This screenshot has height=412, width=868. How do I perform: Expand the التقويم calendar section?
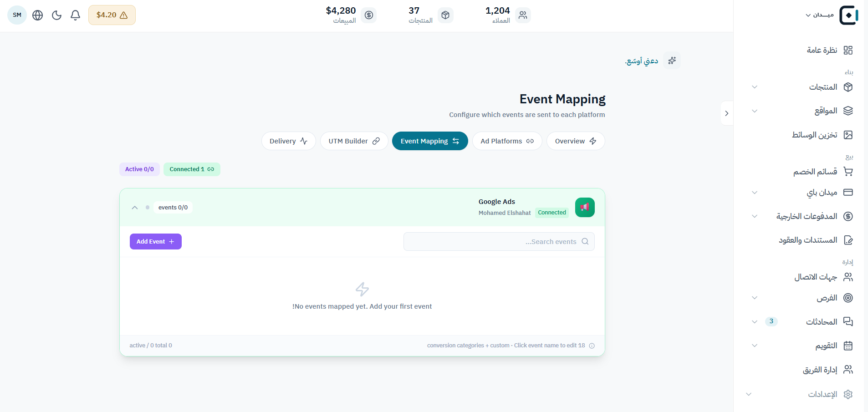[x=755, y=346]
